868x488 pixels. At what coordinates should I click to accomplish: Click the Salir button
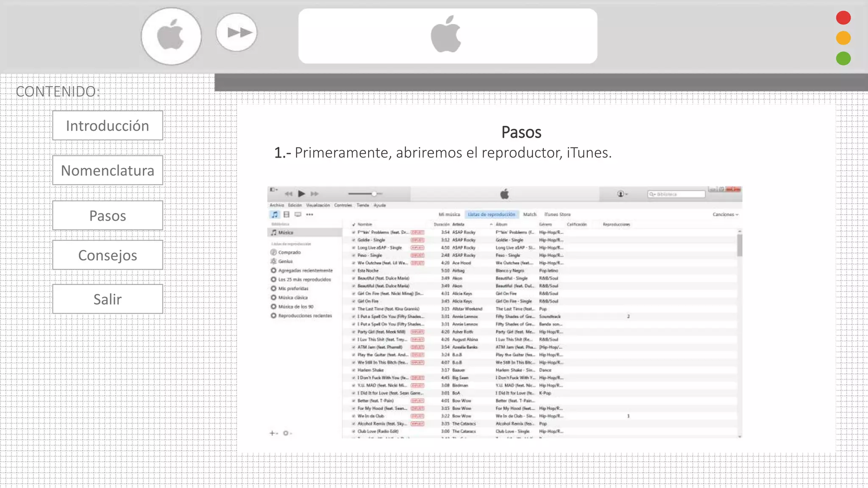pos(108,299)
